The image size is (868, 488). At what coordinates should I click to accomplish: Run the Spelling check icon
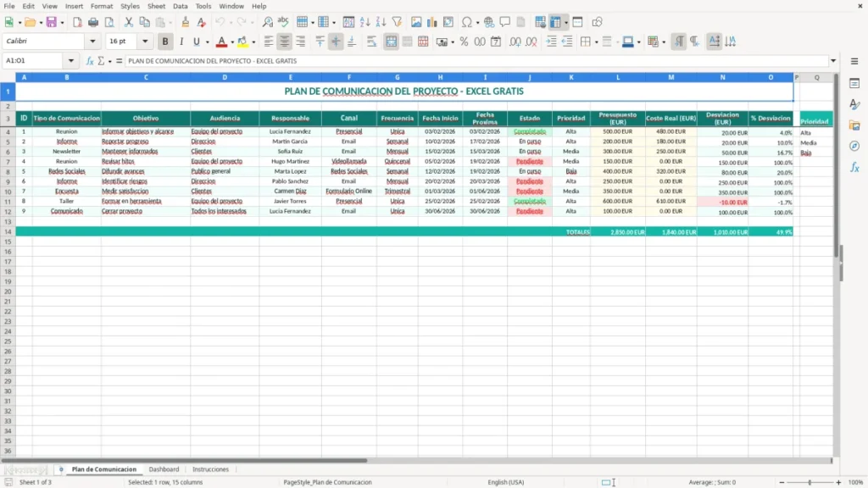tap(283, 22)
